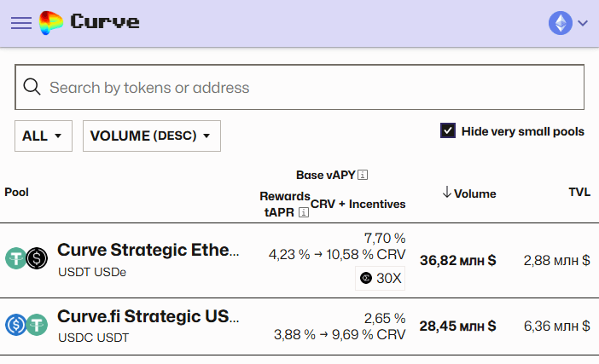Sort pools by TVL header
This screenshot has height=364, width=599.
(x=579, y=192)
